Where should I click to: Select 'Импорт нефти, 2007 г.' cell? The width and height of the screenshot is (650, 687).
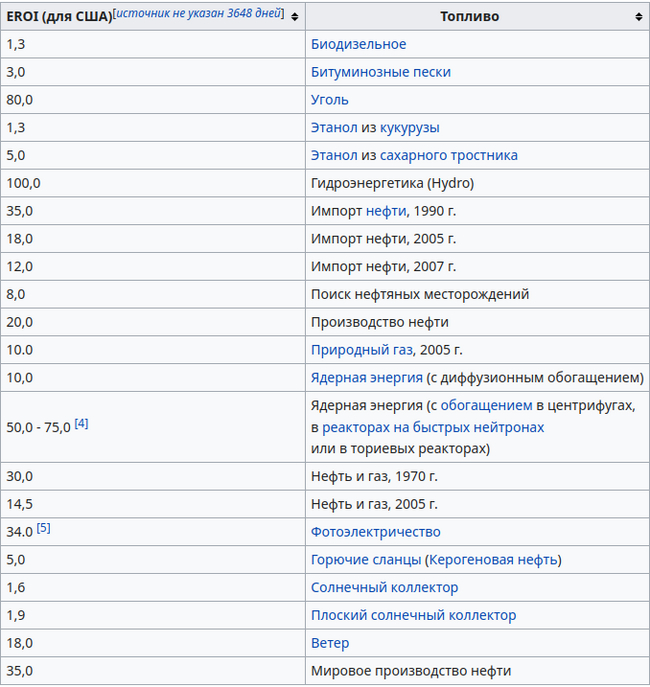point(477,266)
